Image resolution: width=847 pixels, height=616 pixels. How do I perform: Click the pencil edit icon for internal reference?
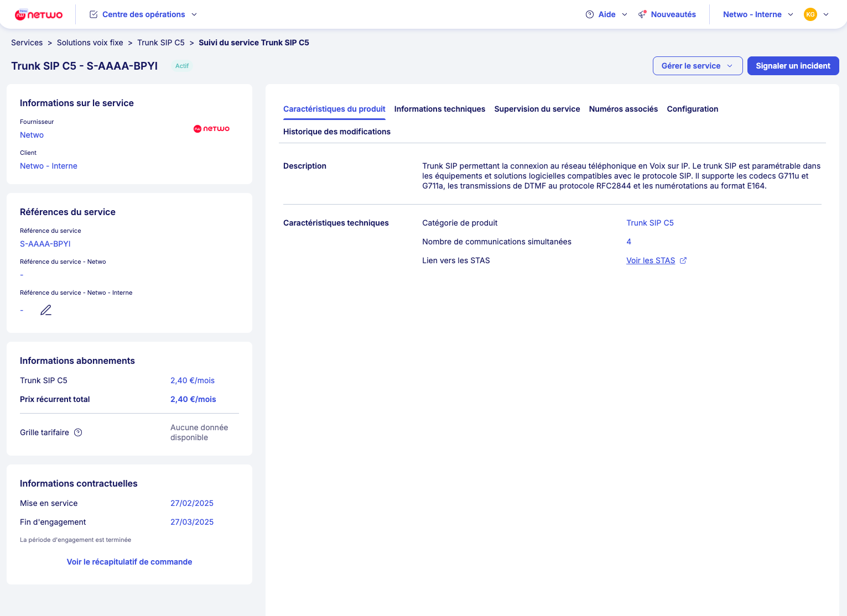[46, 310]
